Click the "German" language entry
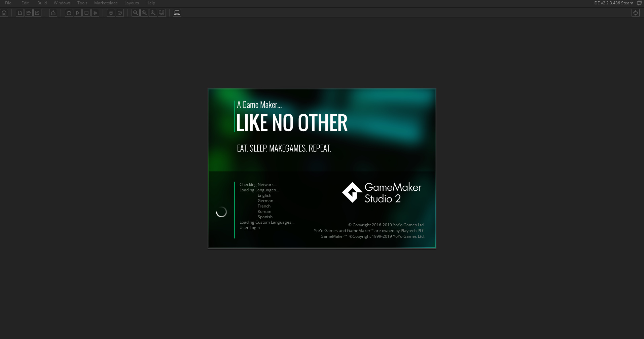The height and width of the screenshot is (339, 644). click(265, 201)
